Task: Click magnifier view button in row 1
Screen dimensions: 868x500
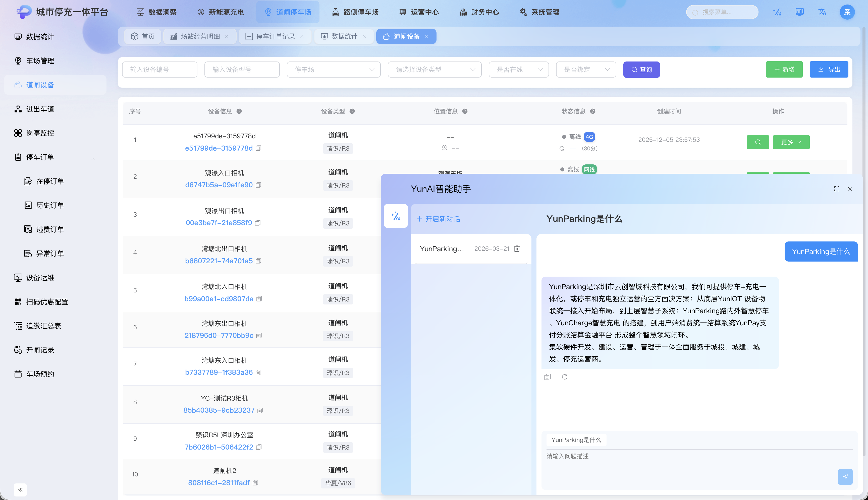Action: (x=758, y=142)
